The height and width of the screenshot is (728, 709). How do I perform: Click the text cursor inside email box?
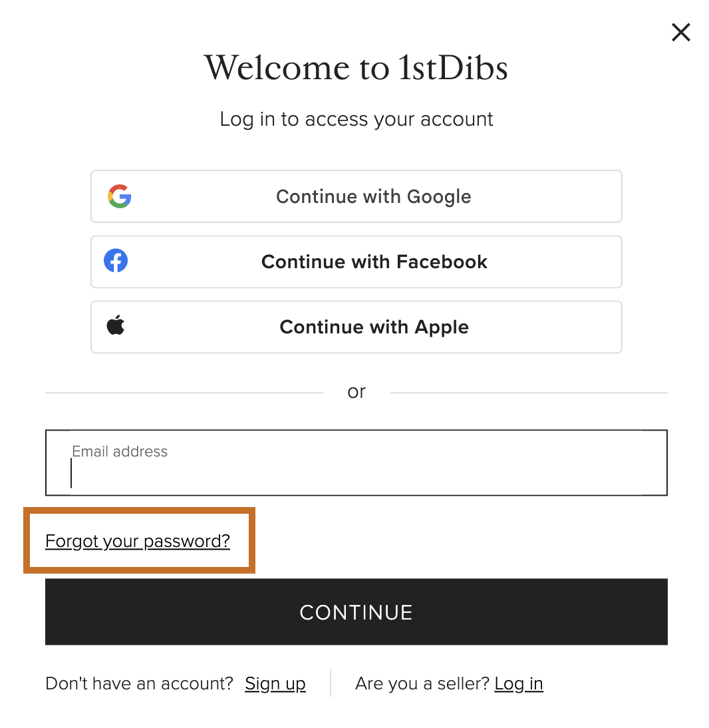(71, 473)
